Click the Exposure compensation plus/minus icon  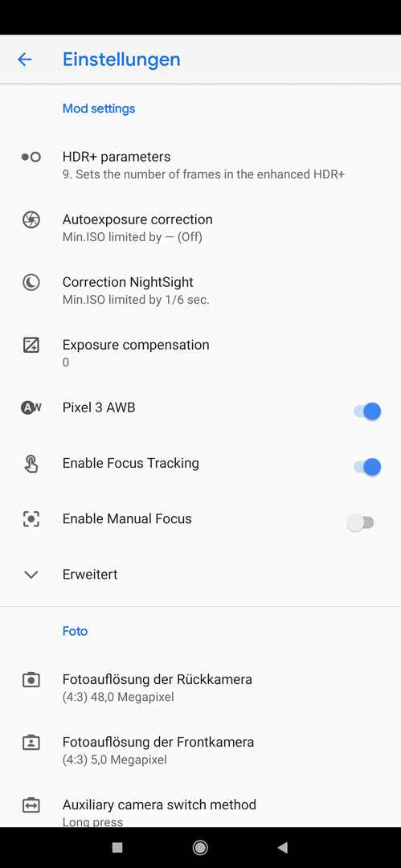tap(31, 346)
